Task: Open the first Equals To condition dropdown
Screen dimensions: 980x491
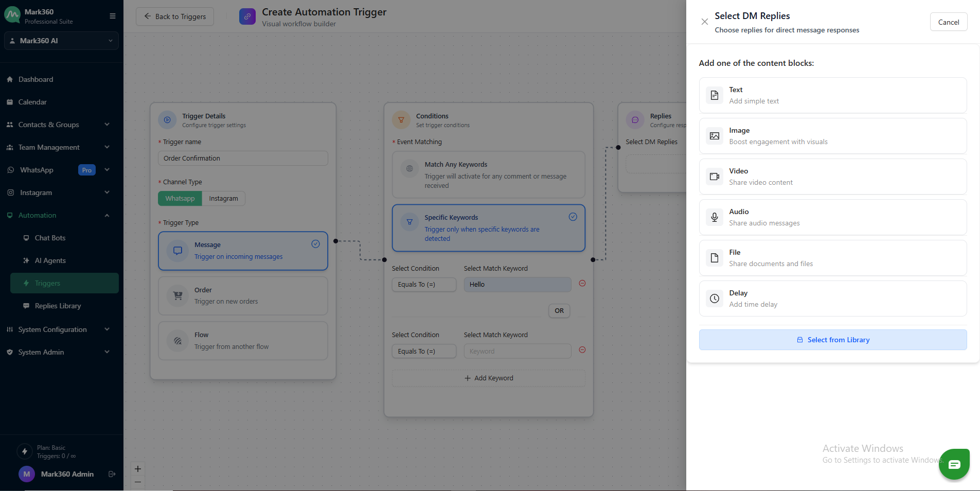Action: pos(423,285)
